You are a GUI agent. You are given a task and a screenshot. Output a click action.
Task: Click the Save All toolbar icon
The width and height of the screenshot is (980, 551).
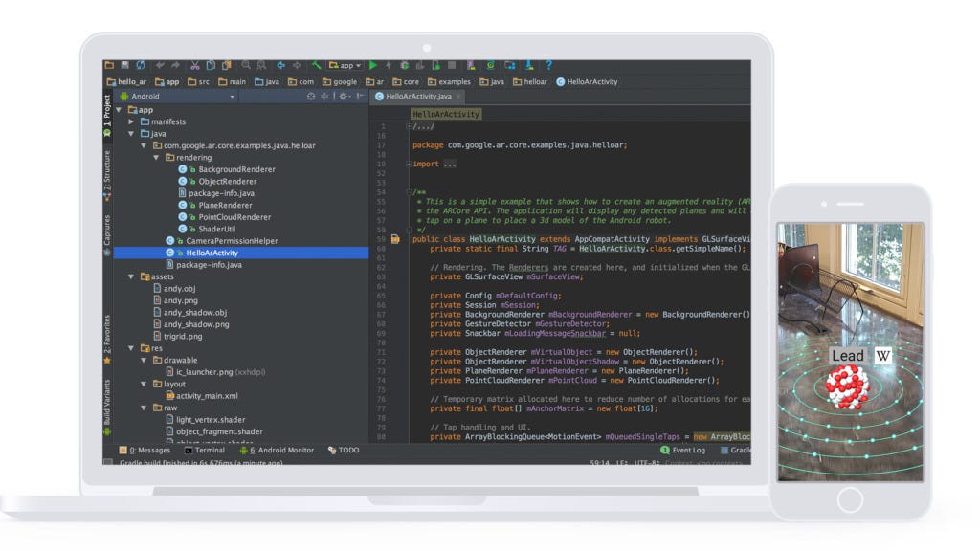[125, 65]
